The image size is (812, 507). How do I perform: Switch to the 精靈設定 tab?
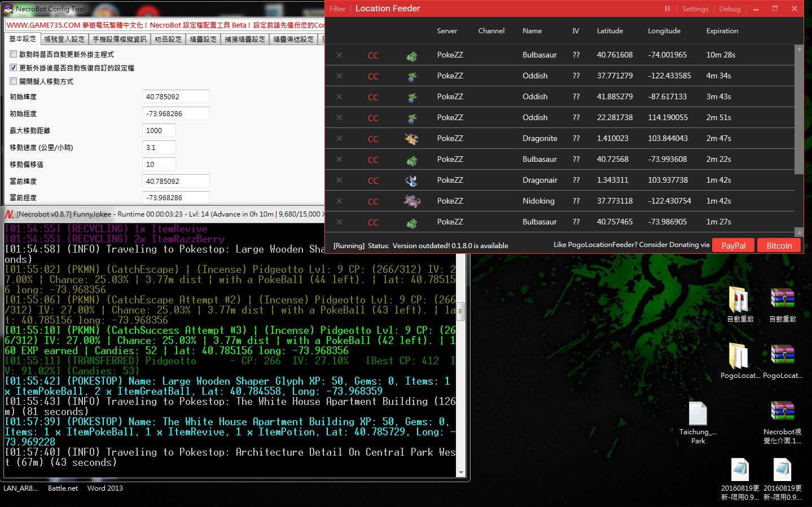pos(203,39)
